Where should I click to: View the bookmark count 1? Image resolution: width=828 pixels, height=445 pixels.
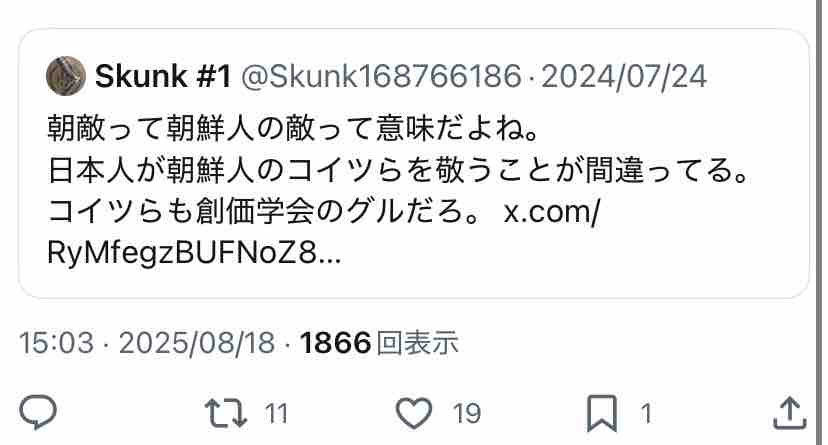[x=646, y=413]
